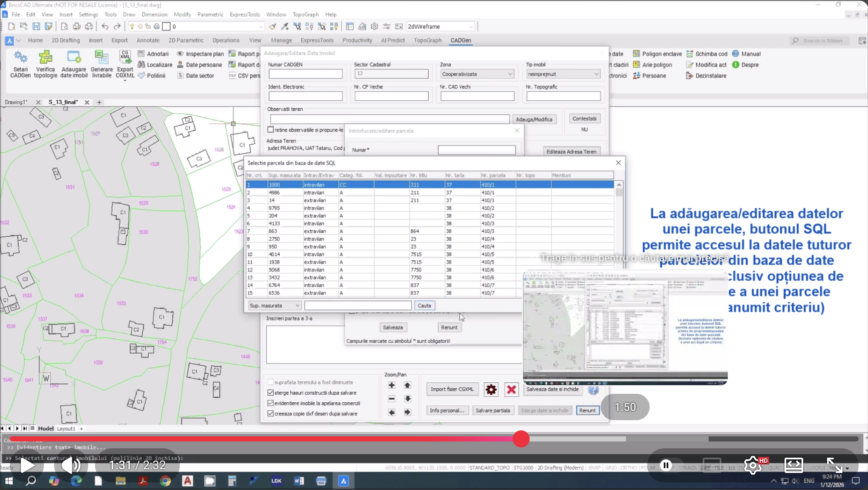Toggle SNAP in the status bar
Image resolution: width=868 pixels, height=490 pixels.
[x=594, y=467]
